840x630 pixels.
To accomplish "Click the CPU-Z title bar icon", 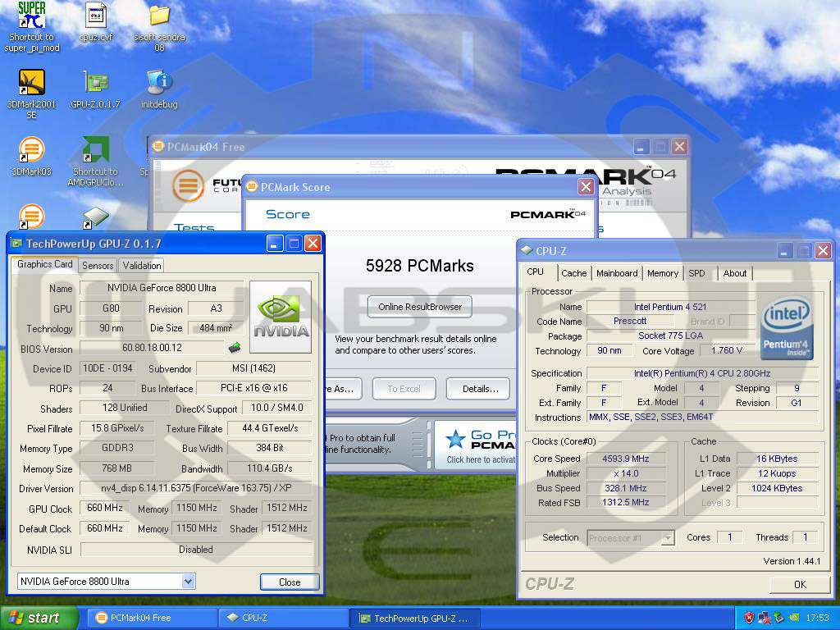I will point(527,251).
